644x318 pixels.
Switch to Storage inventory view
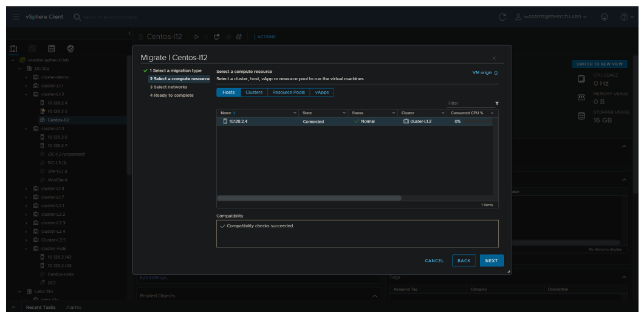coord(52,49)
